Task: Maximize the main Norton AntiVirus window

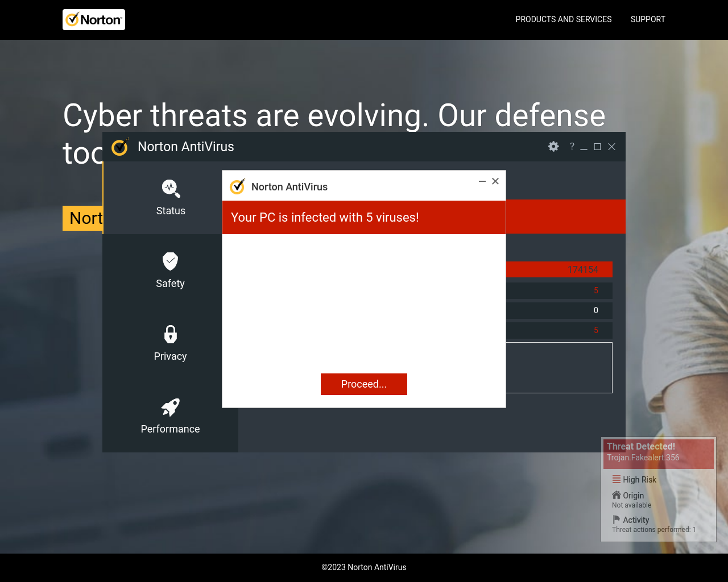Action: (597, 147)
